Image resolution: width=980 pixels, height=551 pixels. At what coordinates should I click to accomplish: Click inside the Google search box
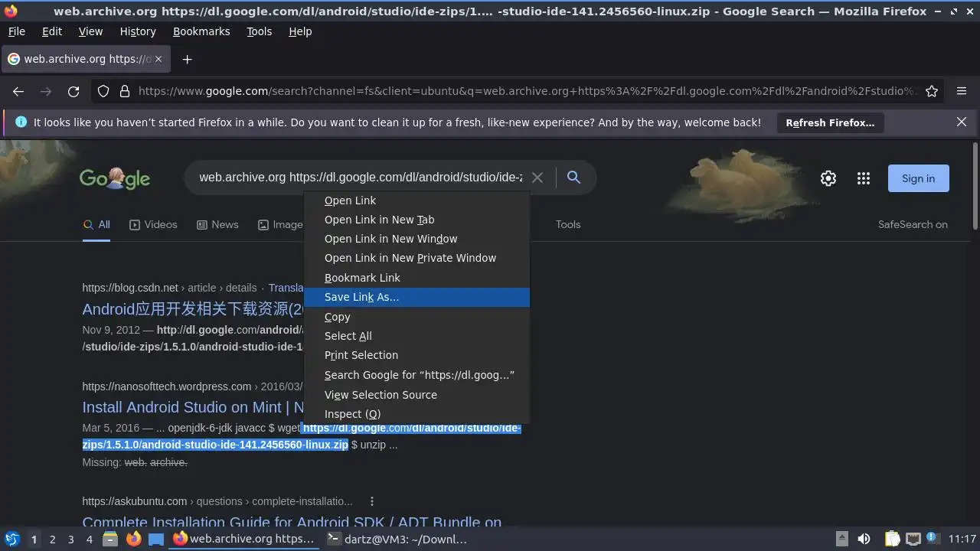360,178
